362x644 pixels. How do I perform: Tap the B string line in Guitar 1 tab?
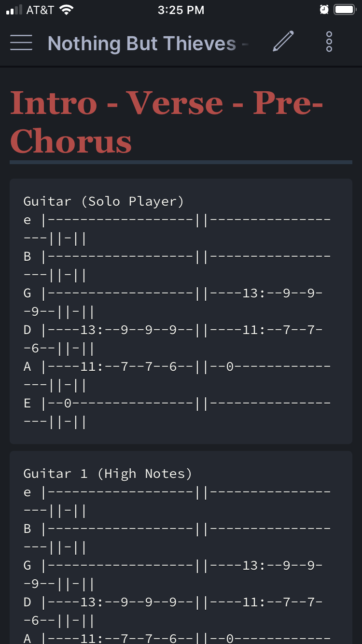click(177, 538)
